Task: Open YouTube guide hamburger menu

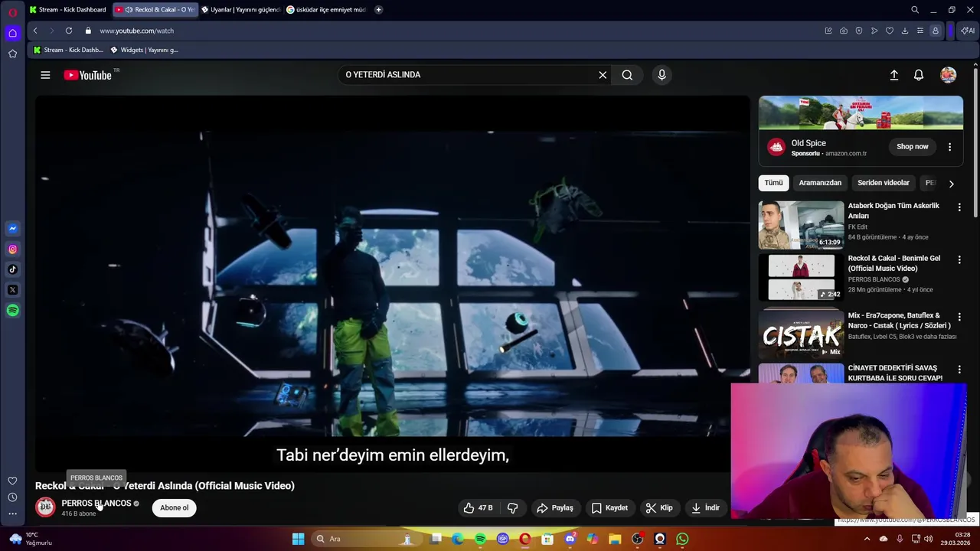Action: 45,75
